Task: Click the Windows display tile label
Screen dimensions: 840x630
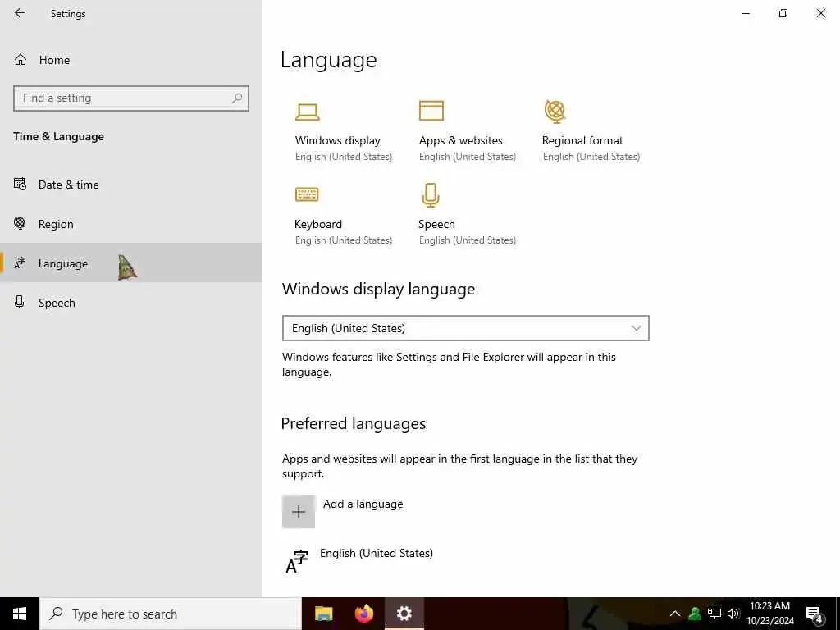Action: coord(337,140)
